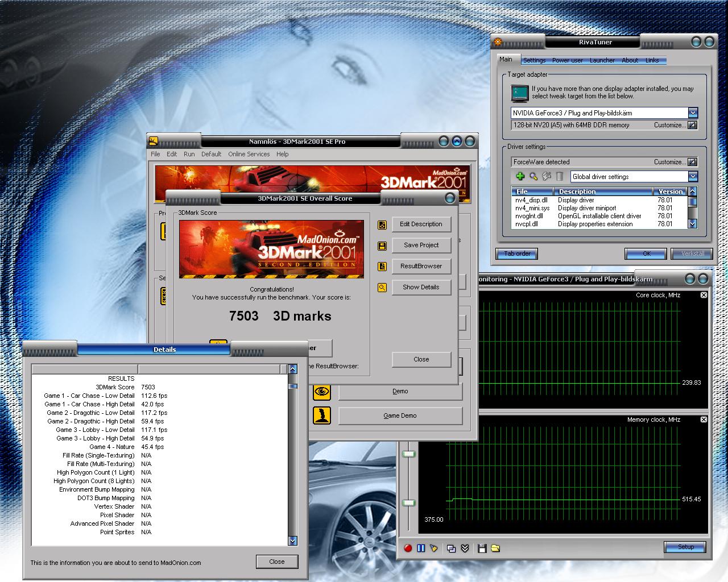Click the Setup button in monitoring window

click(x=686, y=547)
